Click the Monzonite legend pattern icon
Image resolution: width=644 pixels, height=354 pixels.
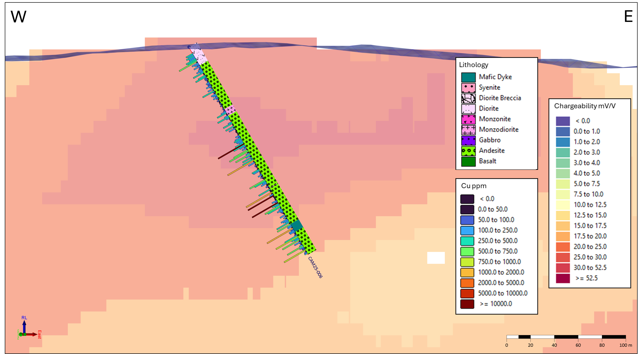(468, 119)
